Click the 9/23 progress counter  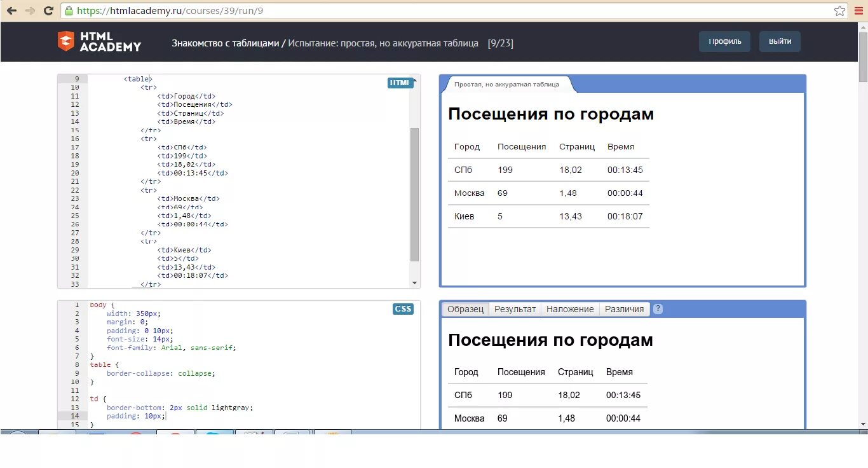(x=501, y=43)
